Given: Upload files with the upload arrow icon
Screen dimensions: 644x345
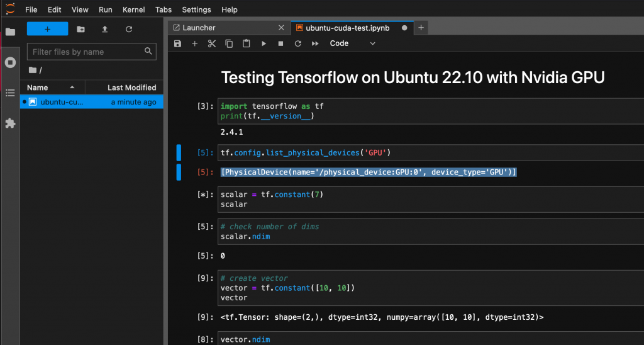Looking at the screenshot, I should (105, 29).
